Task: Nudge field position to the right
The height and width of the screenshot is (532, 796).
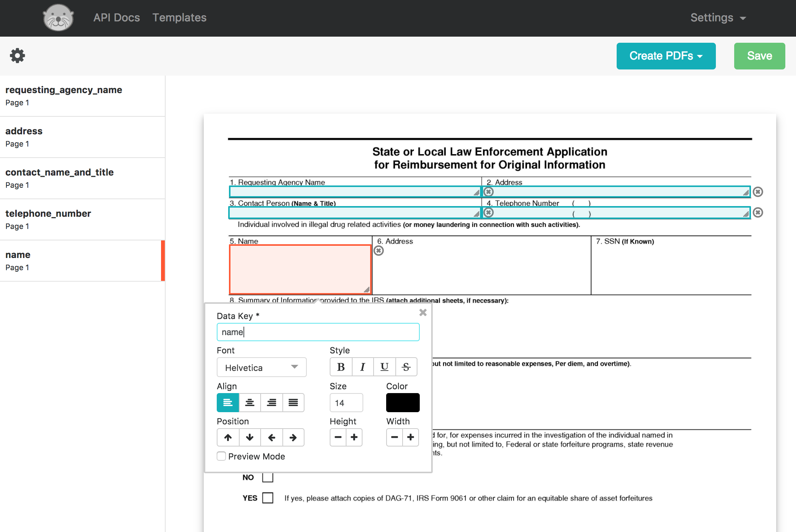Action: 293,437
